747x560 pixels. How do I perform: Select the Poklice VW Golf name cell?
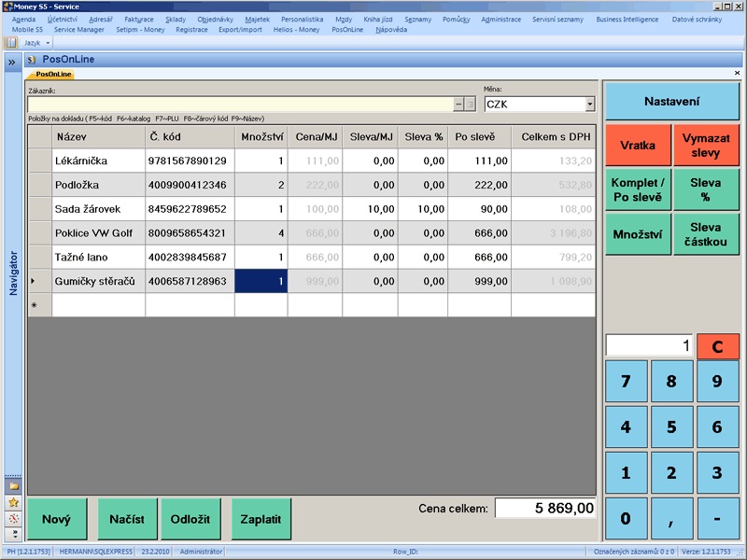click(x=99, y=232)
